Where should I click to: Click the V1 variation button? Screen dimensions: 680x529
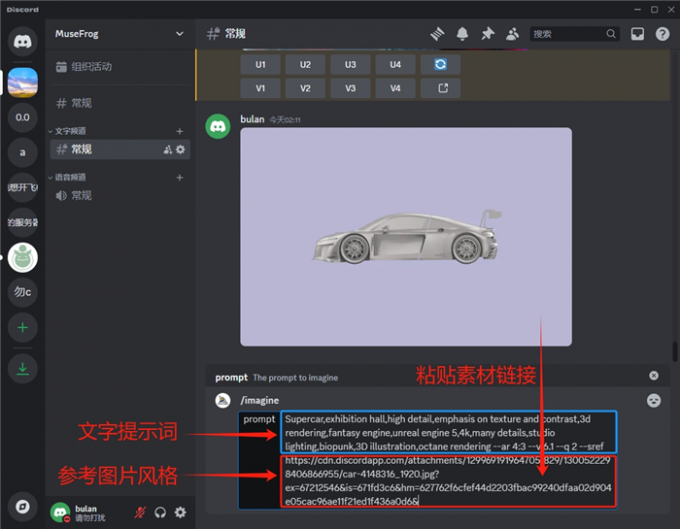pos(260,88)
